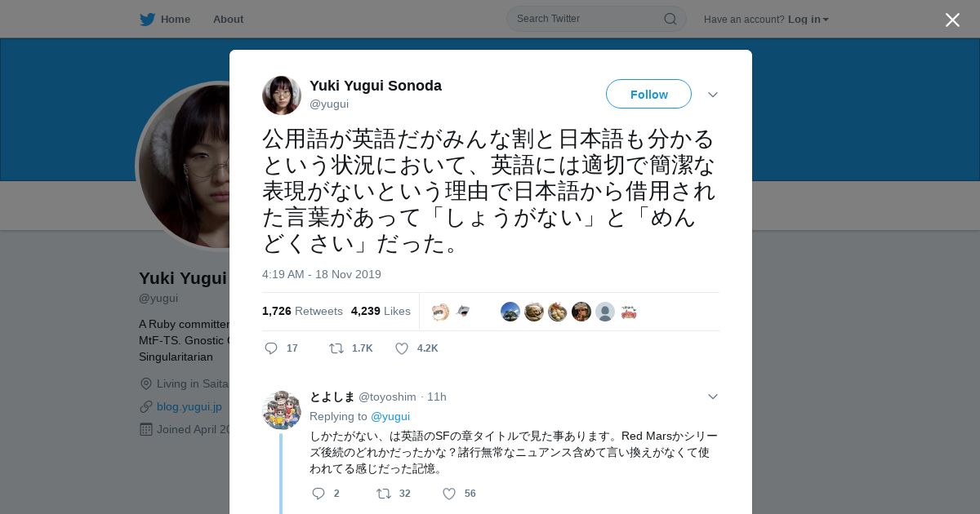Retweet toyoshim's reply showing 32

point(384,494)
